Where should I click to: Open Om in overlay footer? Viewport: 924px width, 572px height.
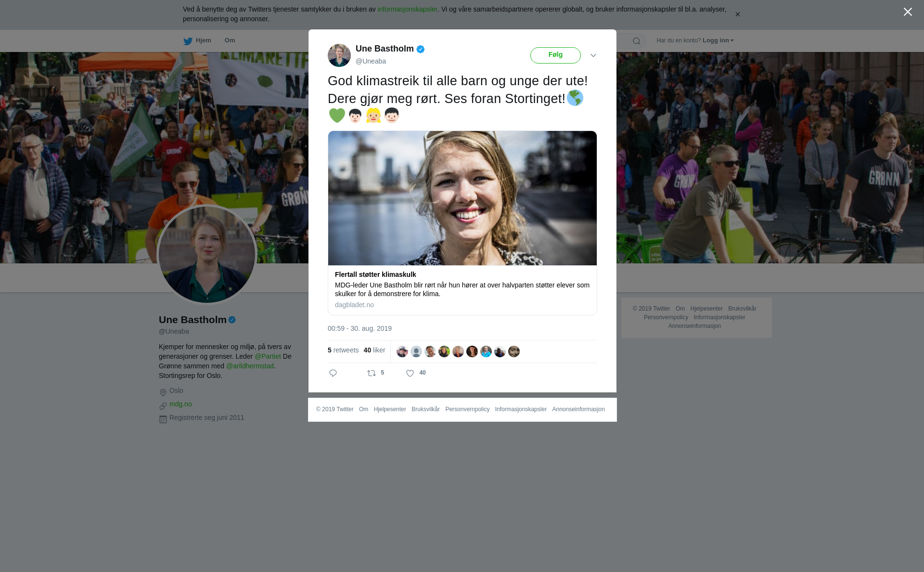click(x=363, y=409)
